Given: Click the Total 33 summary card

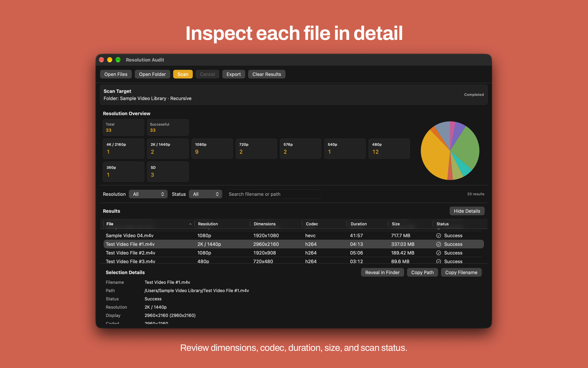Looking at the screenshot, I should (x=124, y=127).
